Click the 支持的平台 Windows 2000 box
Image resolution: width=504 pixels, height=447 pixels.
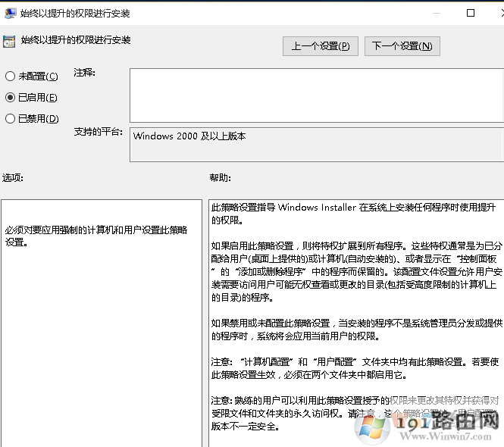pyautogui.click(x=315, y=144)
